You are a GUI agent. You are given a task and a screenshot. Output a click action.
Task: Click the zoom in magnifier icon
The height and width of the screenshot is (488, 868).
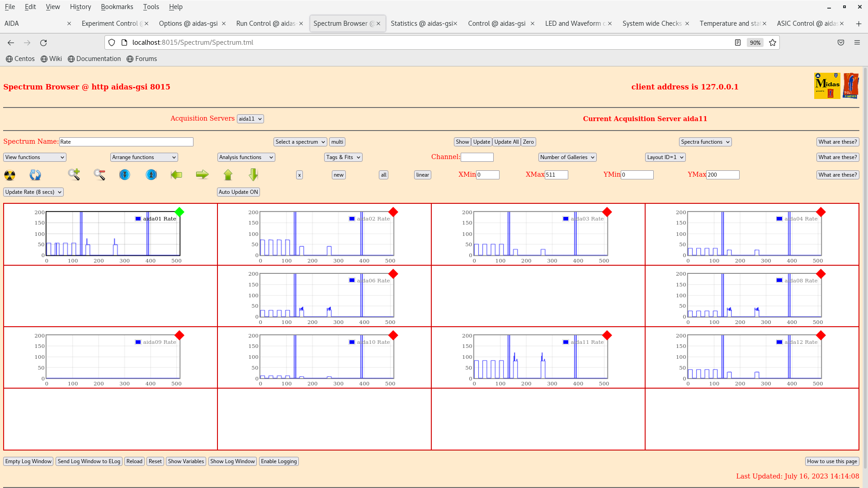[x=74, y=174]
